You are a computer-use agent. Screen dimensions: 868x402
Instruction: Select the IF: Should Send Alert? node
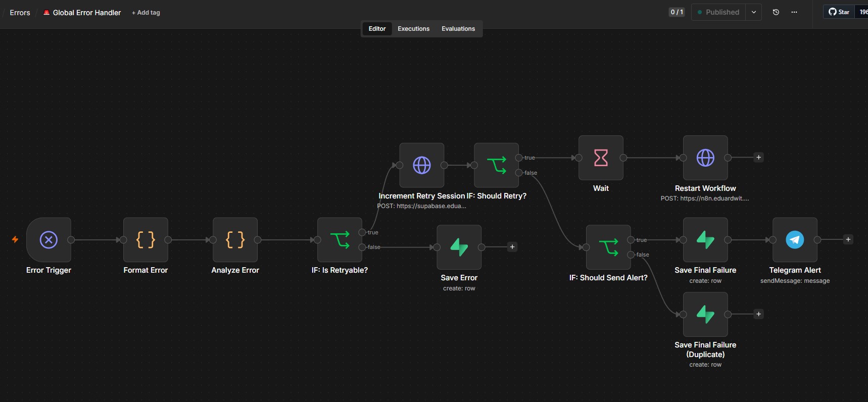609,247
